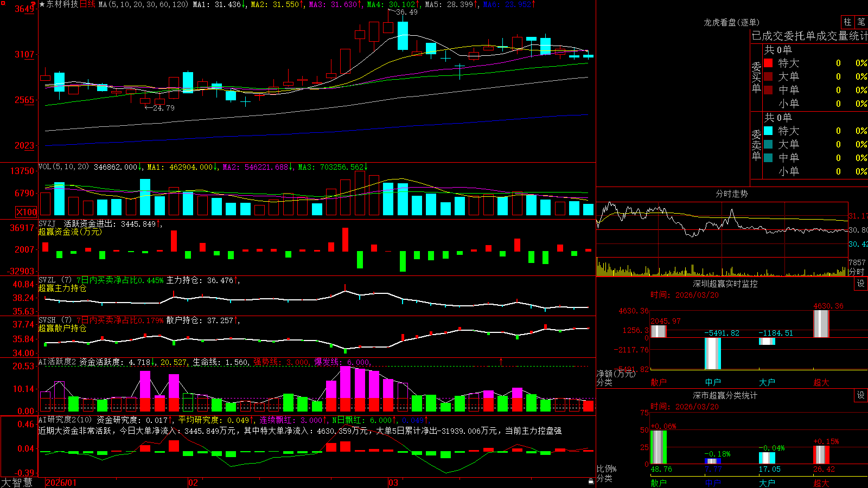Click the 超赢资金流(万元) label

tap(70, 232)
